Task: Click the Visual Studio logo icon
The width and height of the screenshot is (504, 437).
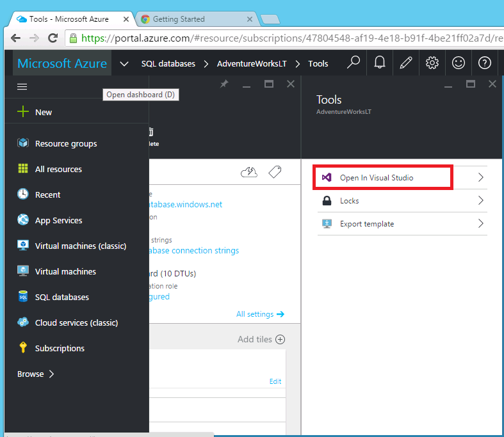Action: (x=327, y=177)
